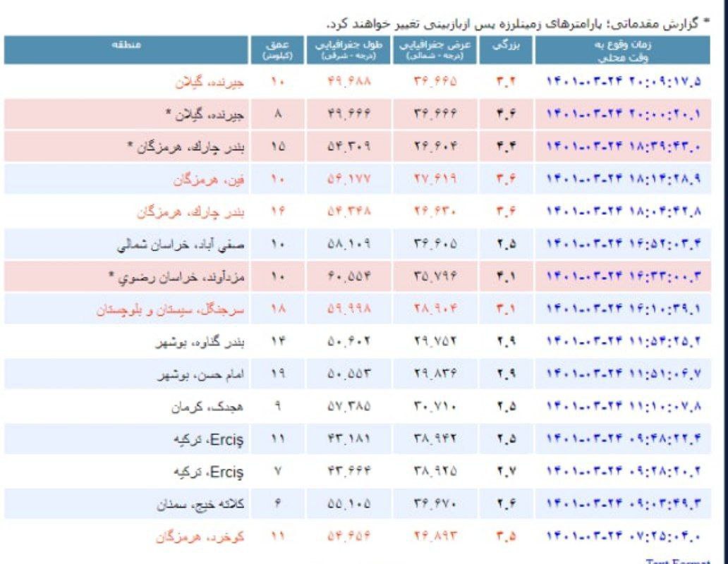Image resolution: width=728 pixels, height=564 pixels.
Task: Click the latitude value ۲۹.۷۵۲
Action: 435,342
